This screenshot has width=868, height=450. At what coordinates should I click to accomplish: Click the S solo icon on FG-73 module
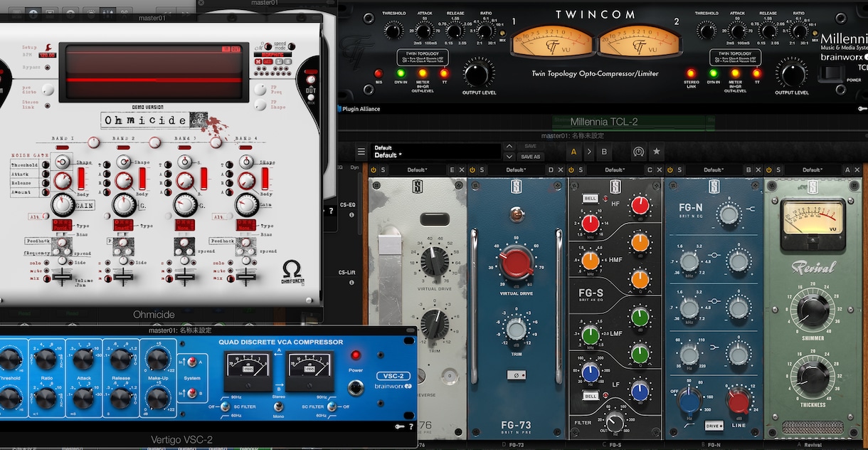click(482, 170)
